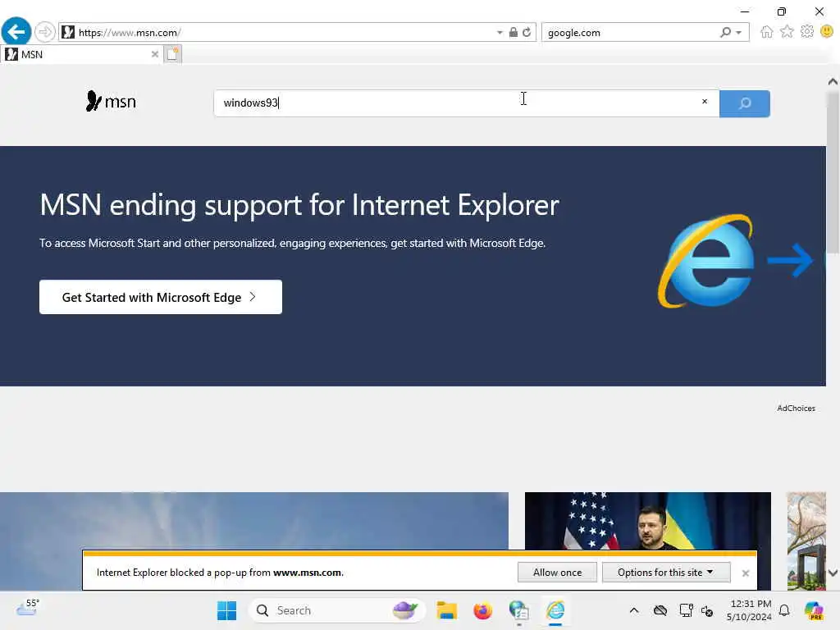Open the Copilot preview icon

[814, 610]
